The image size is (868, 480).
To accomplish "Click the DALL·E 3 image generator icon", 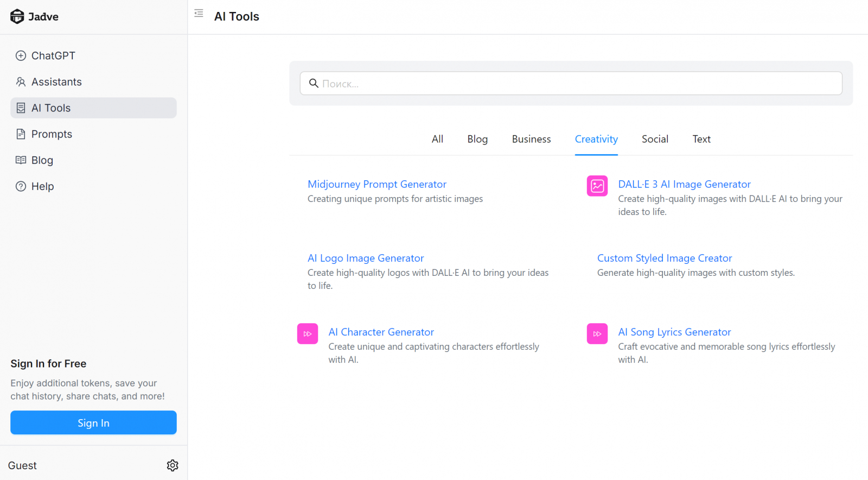I will tap(597, 186).
